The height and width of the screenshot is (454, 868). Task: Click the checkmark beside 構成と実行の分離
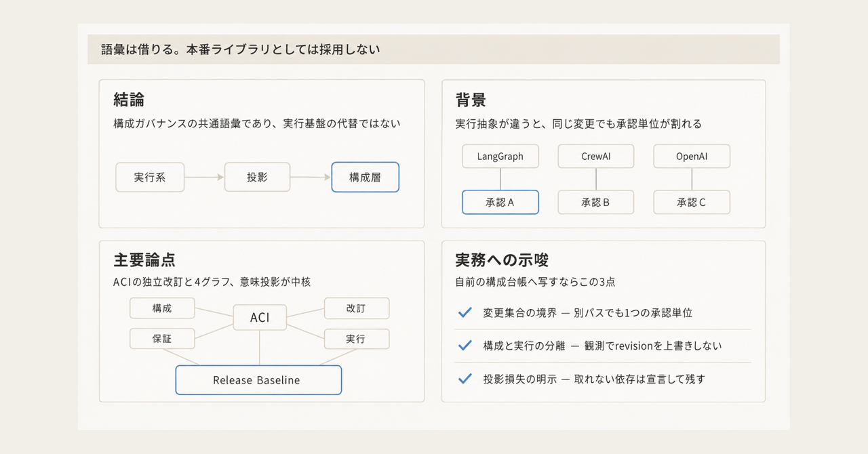click(x=465, y=346)
